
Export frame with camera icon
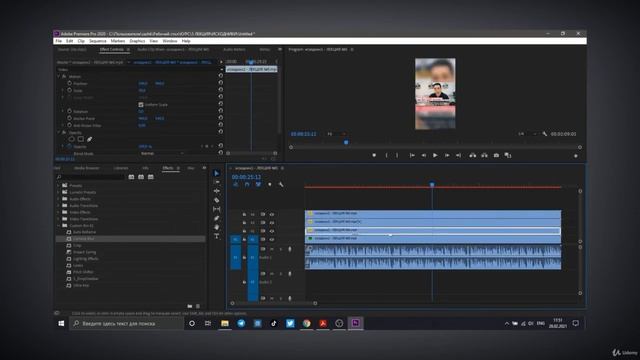[x=496, y=156]
